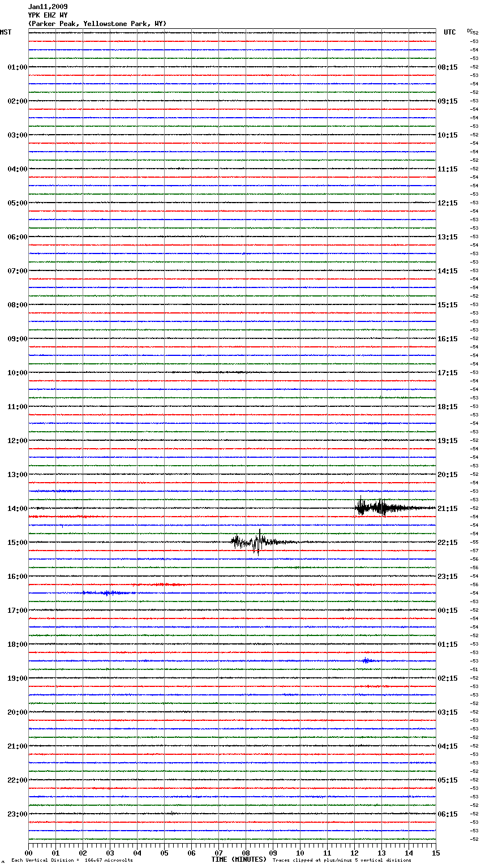
Task: Select the station code YPK EHZ WY
Action: tap(48, 15)
